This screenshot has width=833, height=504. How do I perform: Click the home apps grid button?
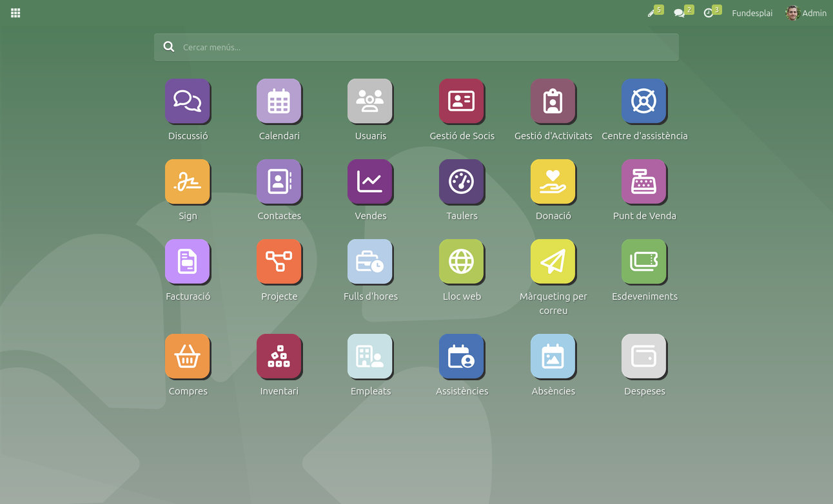coord(15,13)
